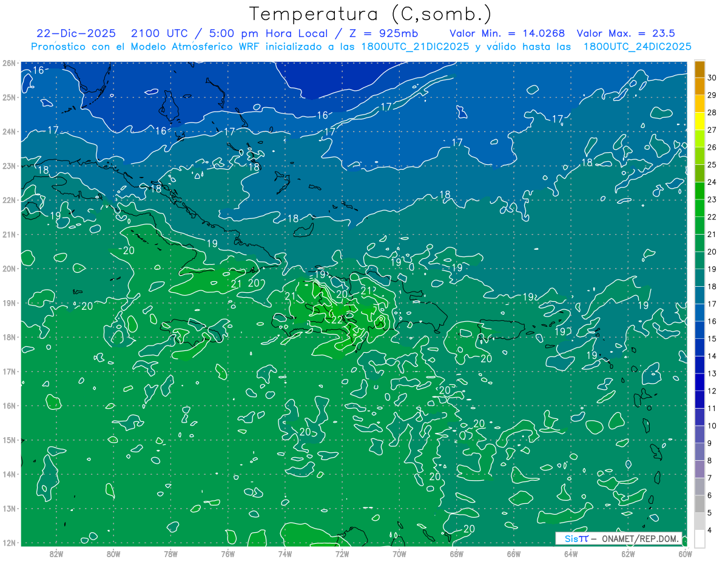Click the latitude axis label "16N"
The width and height of the screenshot is (728, 562).
coord(9,406)
